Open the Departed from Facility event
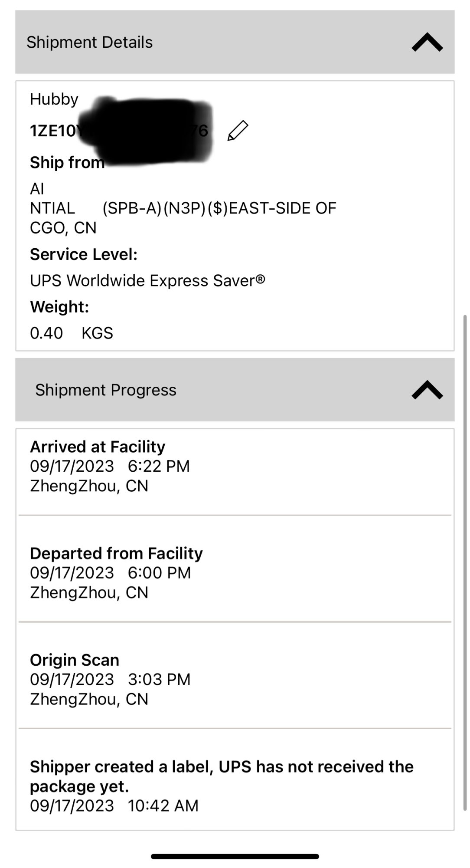Screen dimensions: 470x868 [116, 553]
